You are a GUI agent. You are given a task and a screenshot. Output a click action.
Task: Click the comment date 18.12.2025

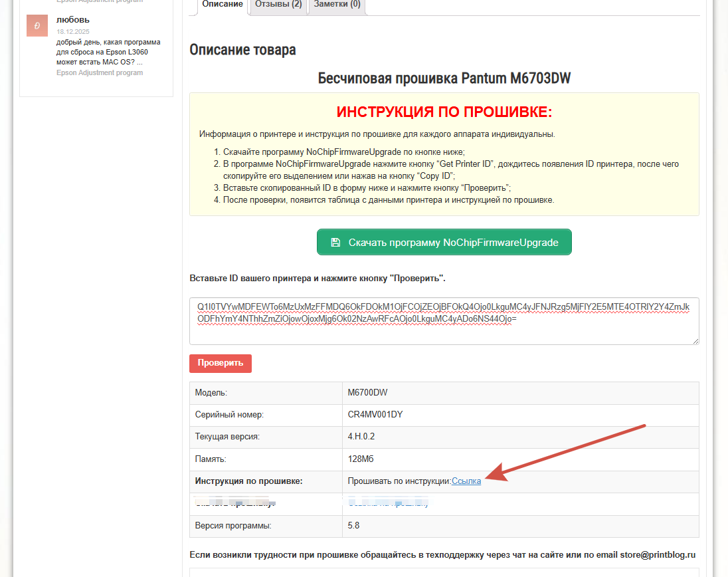tap(73, 31)
